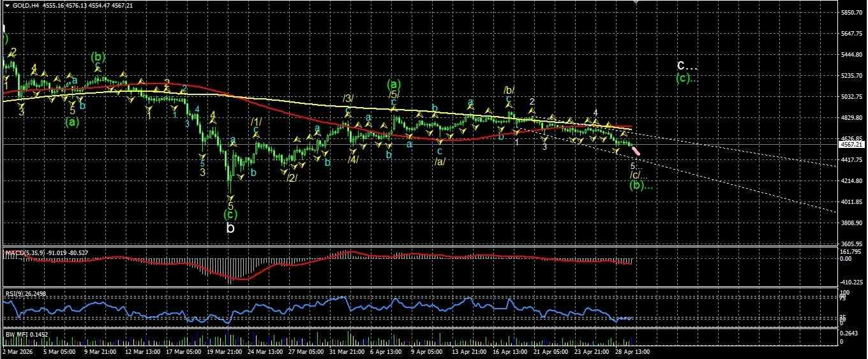Click time axis label 13 Apr 21:00
The height and width of the screenshot is (359, 868).
(468, 351)
